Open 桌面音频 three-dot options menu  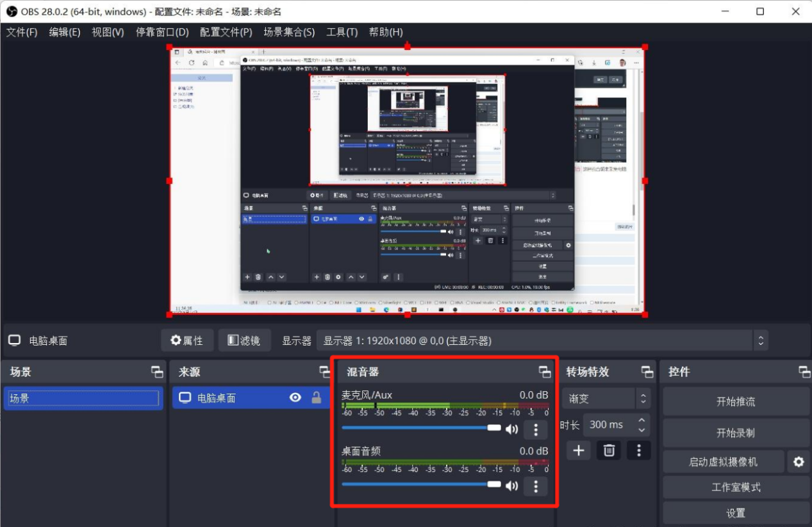coord(536,486)
